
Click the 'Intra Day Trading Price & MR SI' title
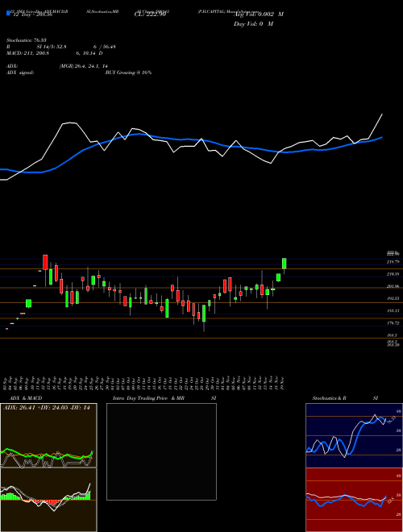(164, 398)
